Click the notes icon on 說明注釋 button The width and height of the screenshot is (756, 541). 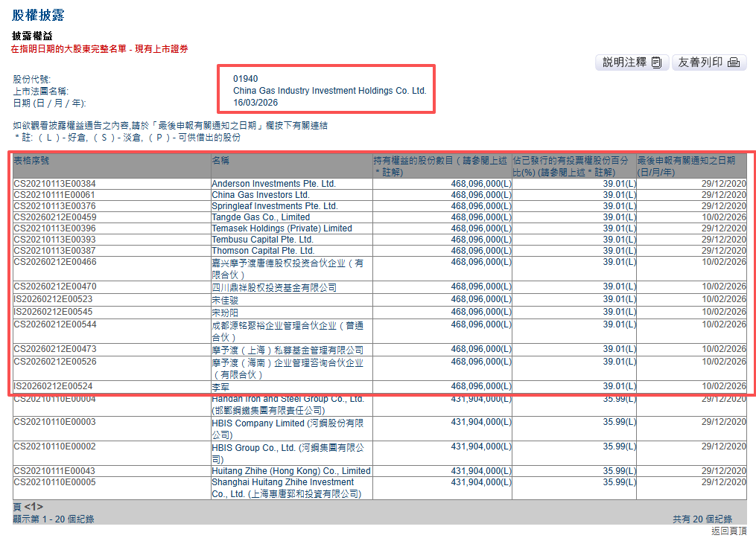click(x=655, y=63)
